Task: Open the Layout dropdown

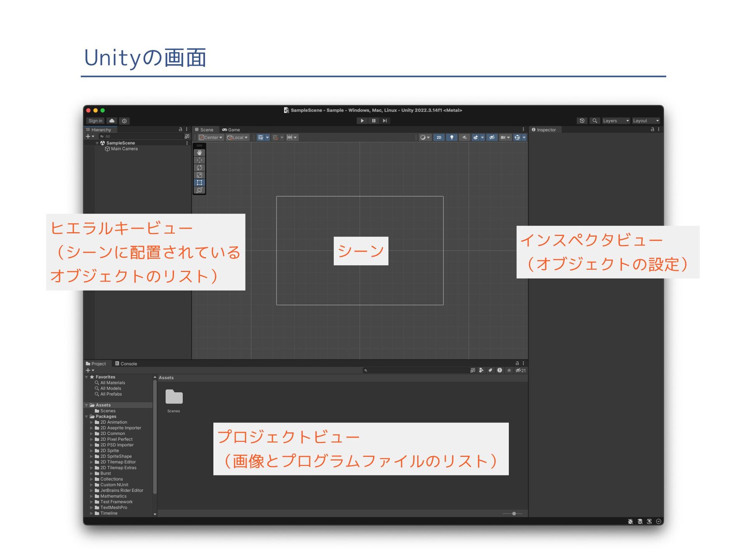Action: click(645, 121)
